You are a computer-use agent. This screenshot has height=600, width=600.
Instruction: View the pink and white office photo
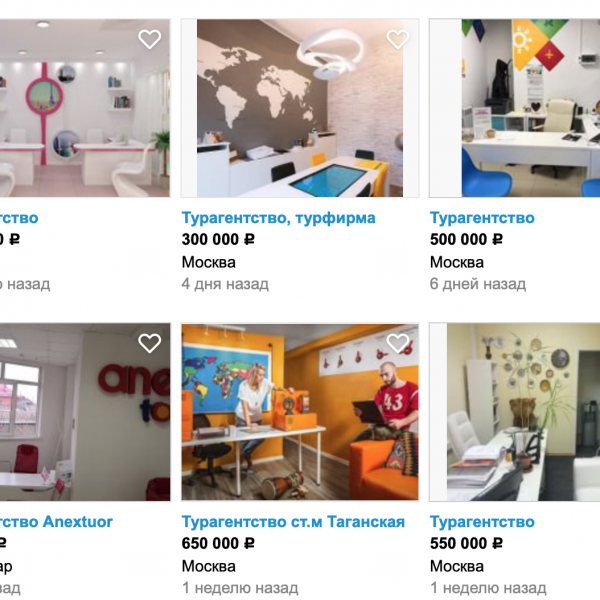[x=85, y=108]
